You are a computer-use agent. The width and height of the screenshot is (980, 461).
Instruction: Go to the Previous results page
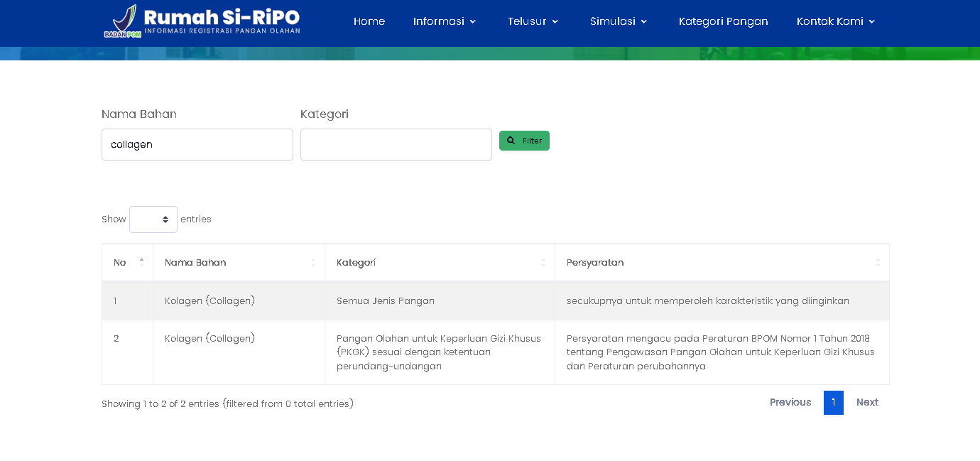click(790, 402)
